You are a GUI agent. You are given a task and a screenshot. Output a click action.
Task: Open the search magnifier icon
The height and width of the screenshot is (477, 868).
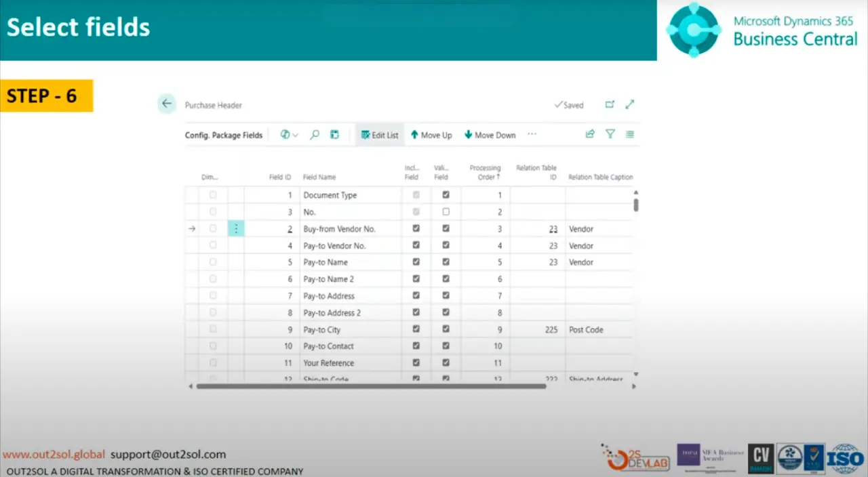[x=315, y=135]
